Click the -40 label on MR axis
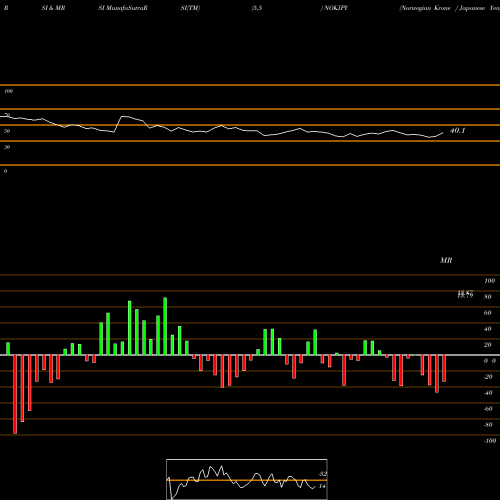Viewport: 500px width, 500px height. [x=488, y=393]
